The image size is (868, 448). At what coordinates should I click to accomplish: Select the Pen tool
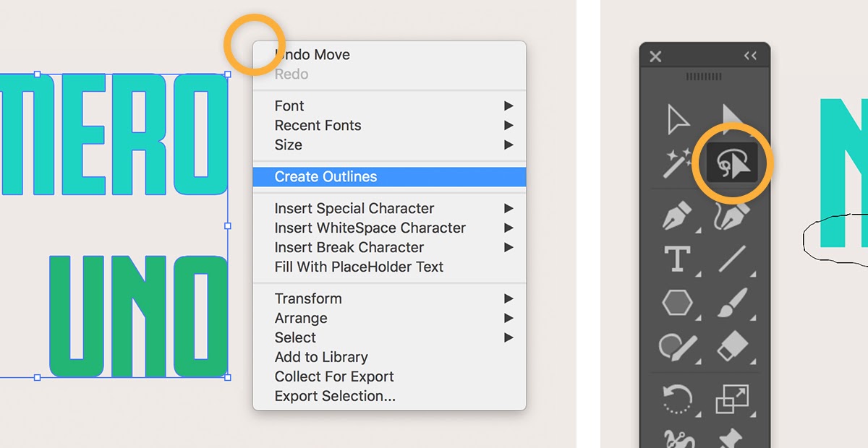678,215
